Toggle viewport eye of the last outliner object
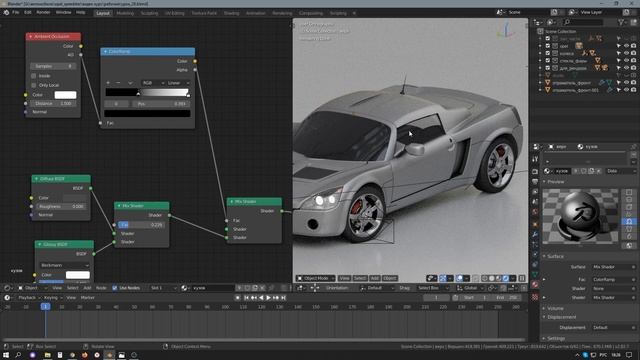The image size is (640, 360). [626, 90]
